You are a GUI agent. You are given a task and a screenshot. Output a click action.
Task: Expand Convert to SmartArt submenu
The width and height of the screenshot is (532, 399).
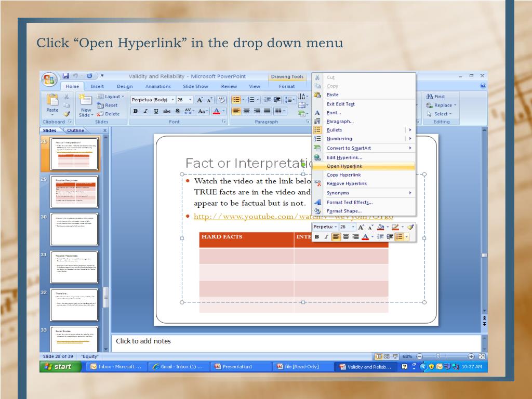click(x=410, y=148)
